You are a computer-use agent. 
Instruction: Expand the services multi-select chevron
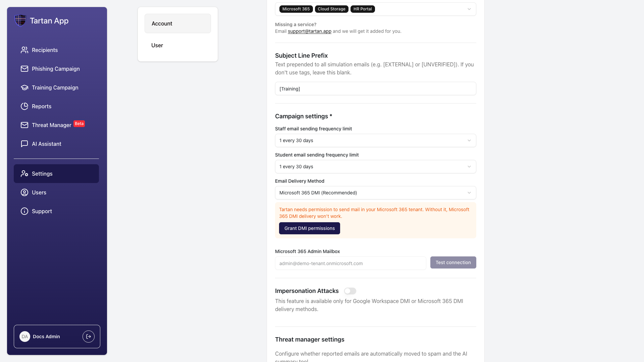tap(469, 9)
